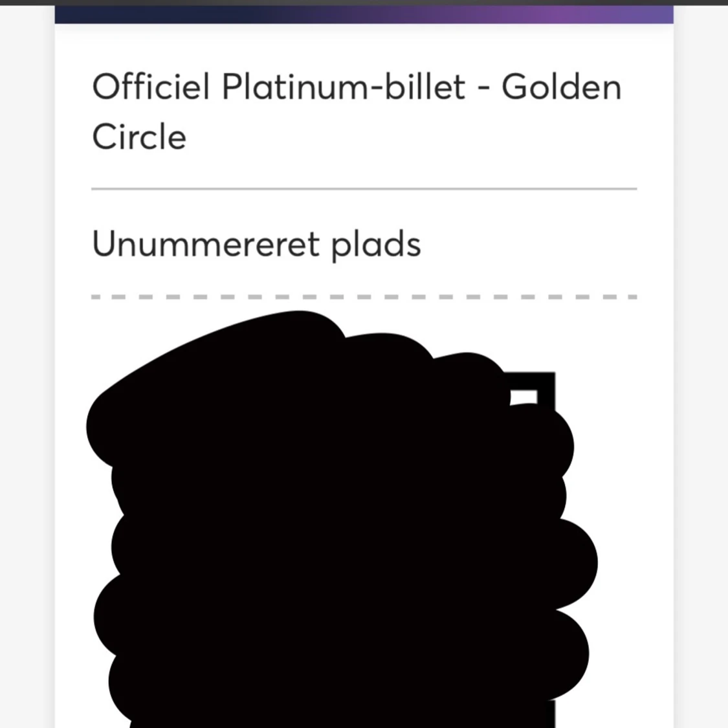
Task: Click the purple gradient header bar
Action: [364, 14]
